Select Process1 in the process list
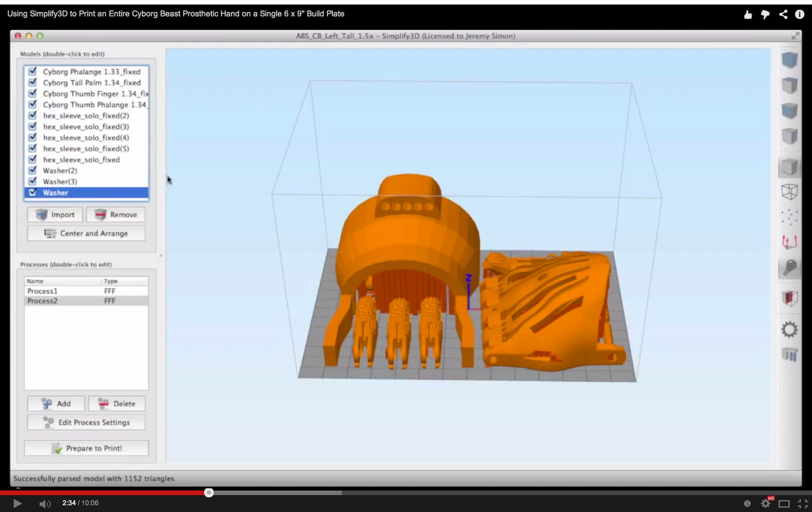Image resolution: width=812 pixels, height=512 pixels. (86, 291)
